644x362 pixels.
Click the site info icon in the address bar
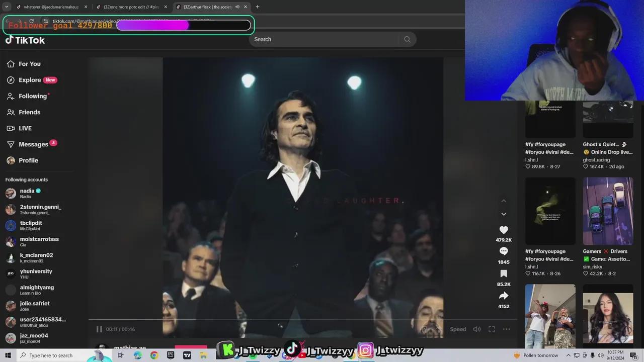45,21
